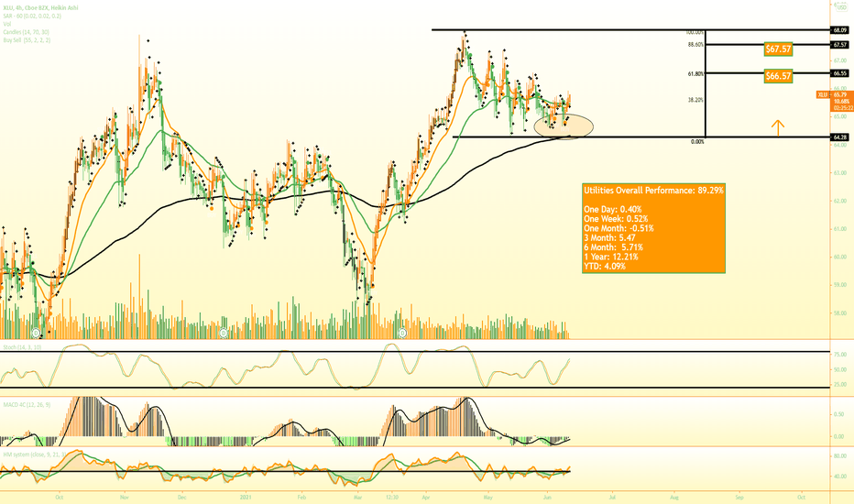
Task: Click the $66.57 target text box
Action: pos(778,76)
